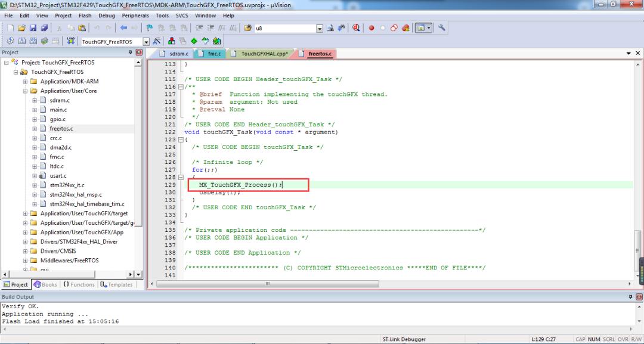Select dma2d.c in the project tree

(x=61, y=147)
